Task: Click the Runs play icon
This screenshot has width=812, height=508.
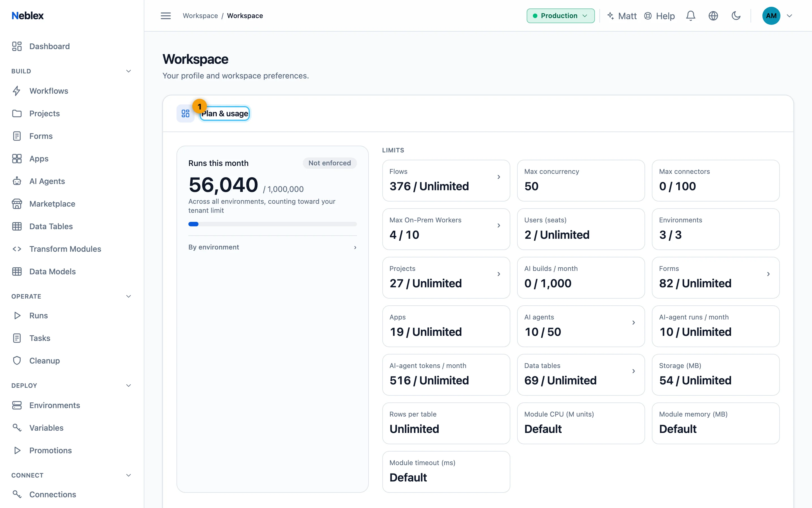Action: (x=17, y=316)
